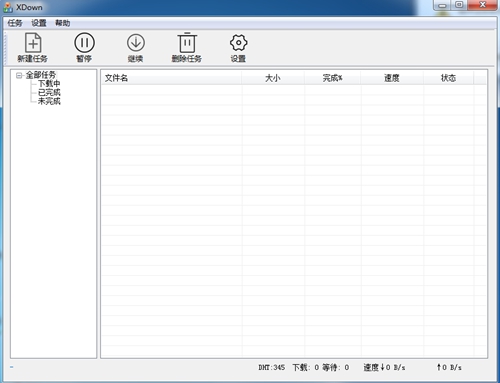Select 全部任务 in the task tree

(x=41, y=75)
